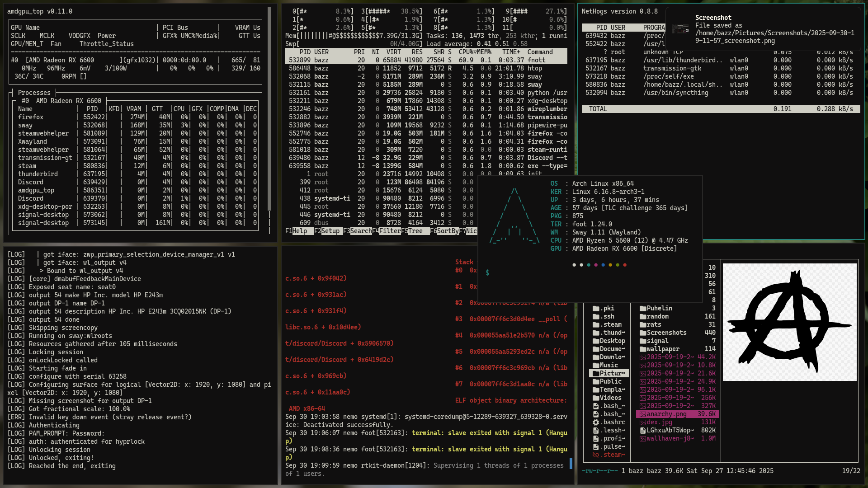Click F4 Filter in htop footer

390,231
